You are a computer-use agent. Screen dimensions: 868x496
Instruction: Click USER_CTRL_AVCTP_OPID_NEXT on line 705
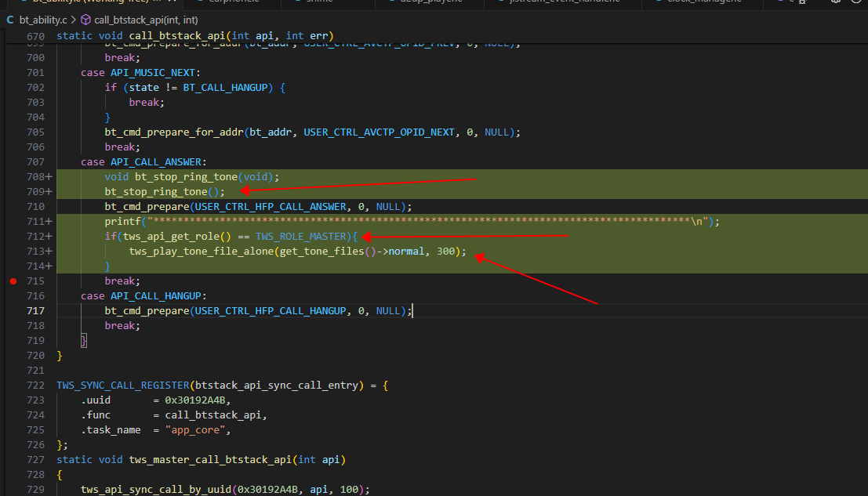(x=380, y=132)
